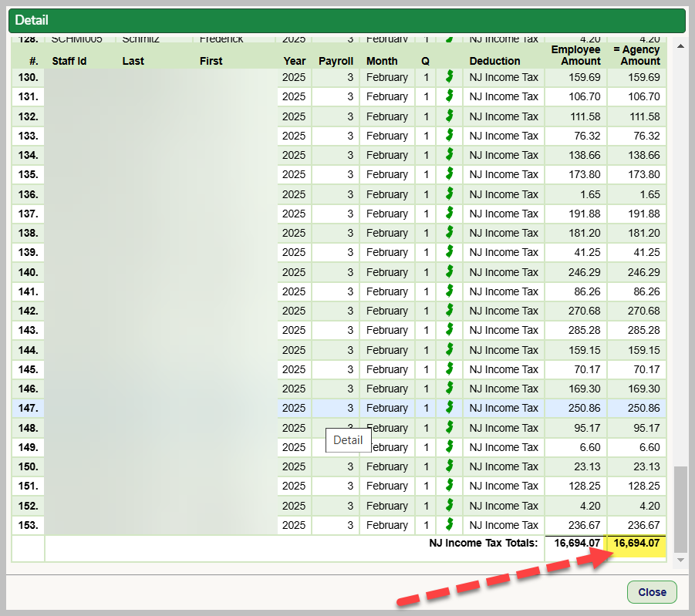
Task: Click Agency Amount 106.70 in row 131
Action: 643,96
